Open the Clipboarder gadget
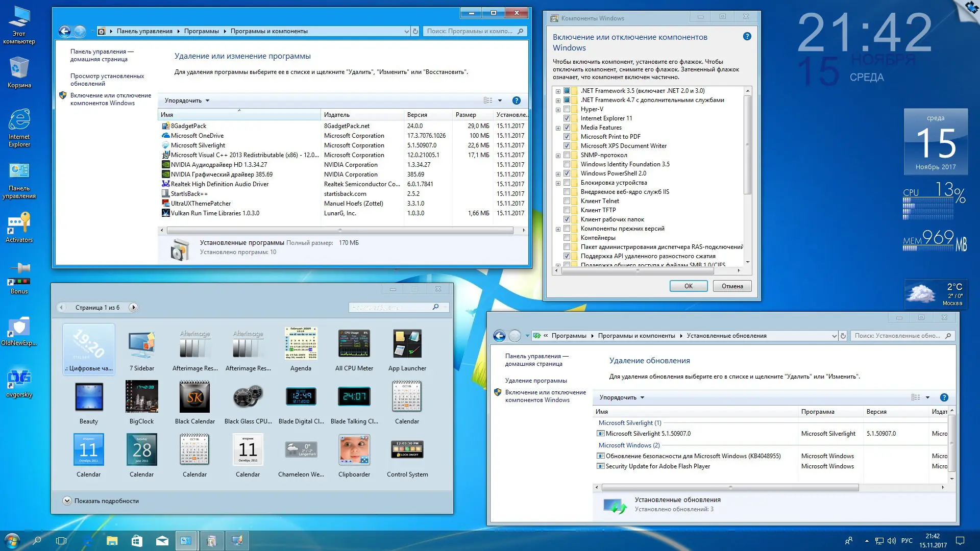Viewport: 980px width, 551px height. click(354, 450)
